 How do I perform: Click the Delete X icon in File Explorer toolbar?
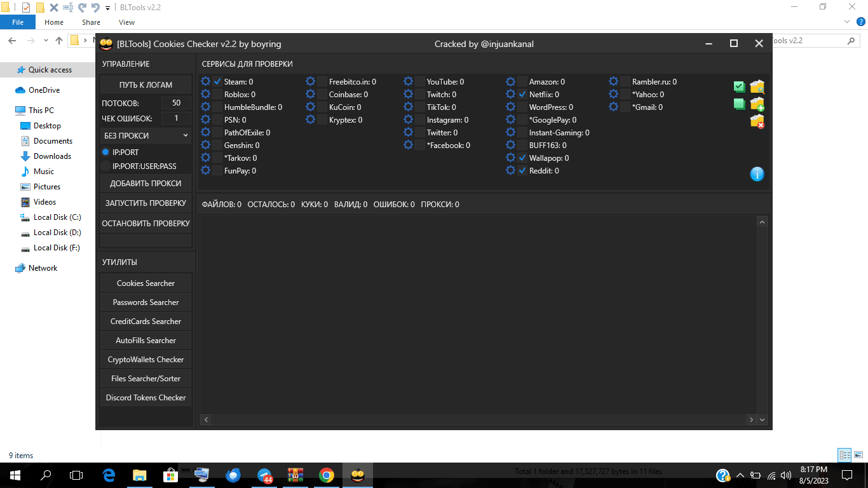[53, 8]
